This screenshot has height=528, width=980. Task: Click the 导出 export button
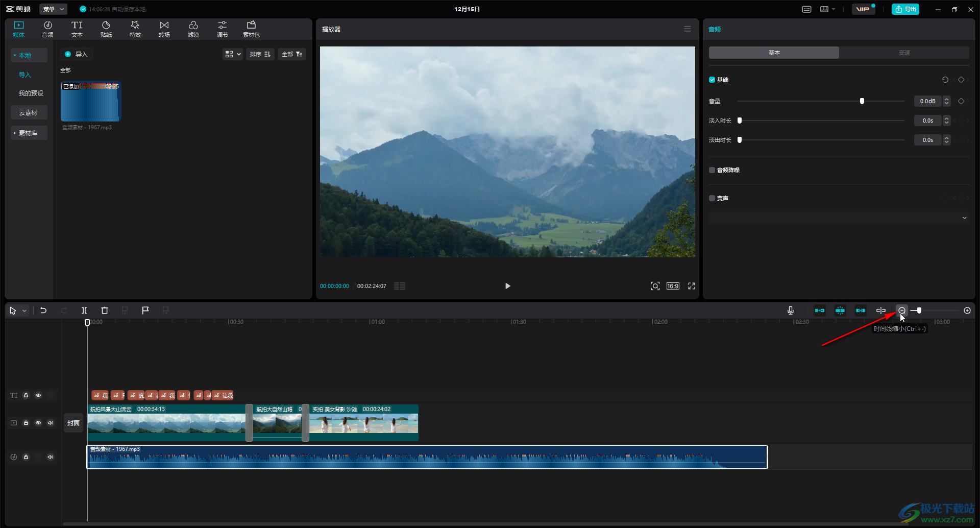click(x=905, y=9)
